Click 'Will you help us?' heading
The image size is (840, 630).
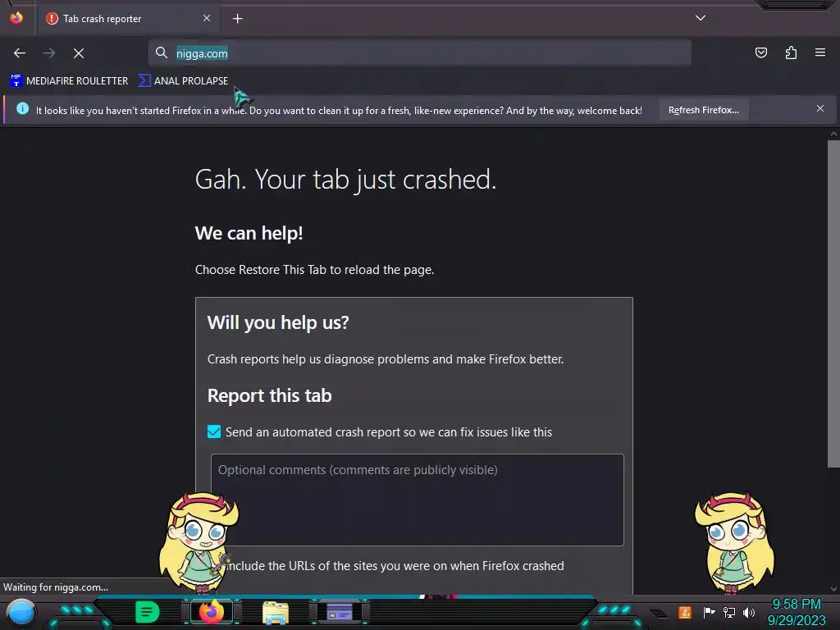pyautogui.click(x=278, y=322)
